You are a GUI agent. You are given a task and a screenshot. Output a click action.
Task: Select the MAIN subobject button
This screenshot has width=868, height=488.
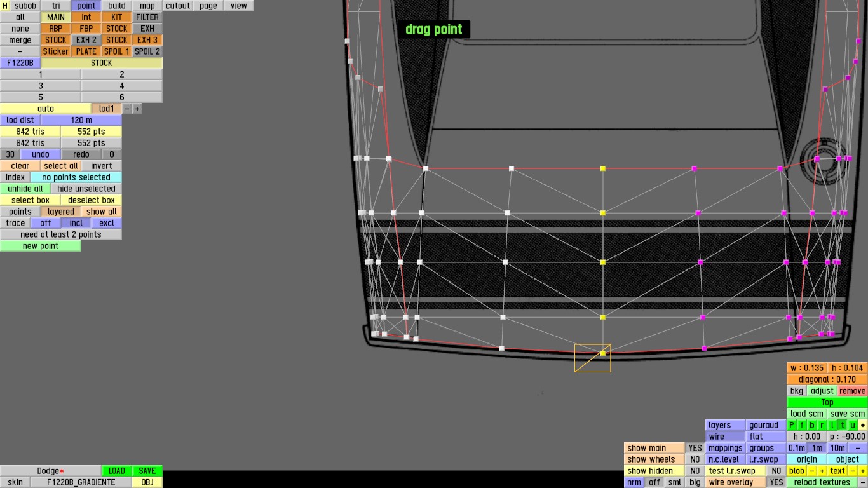[x=56, y=17]
